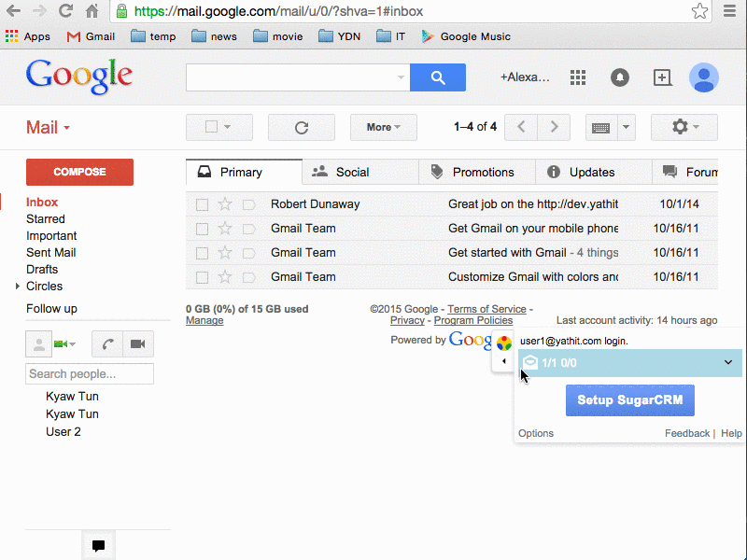This screenshot has width=747, height=560.
Task: Go to older messages arrow
Action: pyautogui.click(x=554, y=127)
